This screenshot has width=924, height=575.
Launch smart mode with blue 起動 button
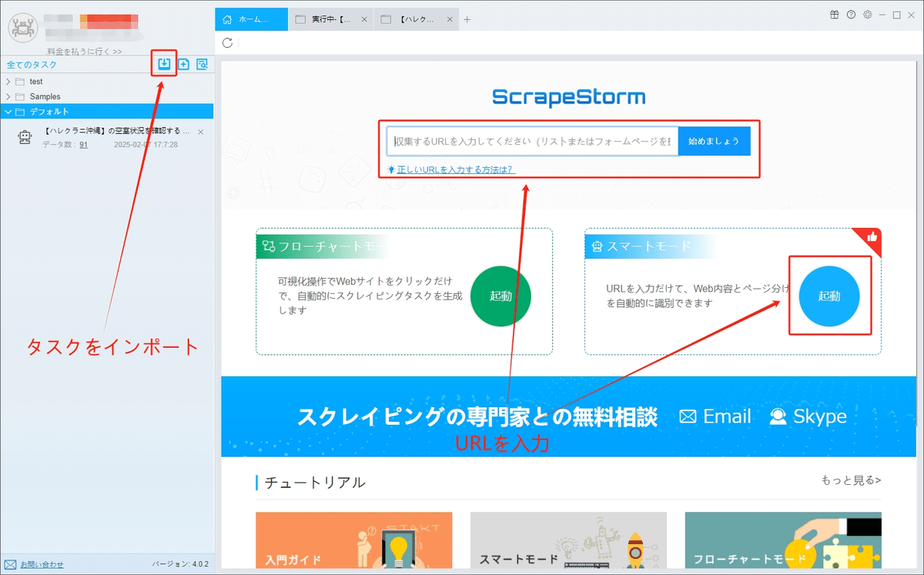[829, 296]
